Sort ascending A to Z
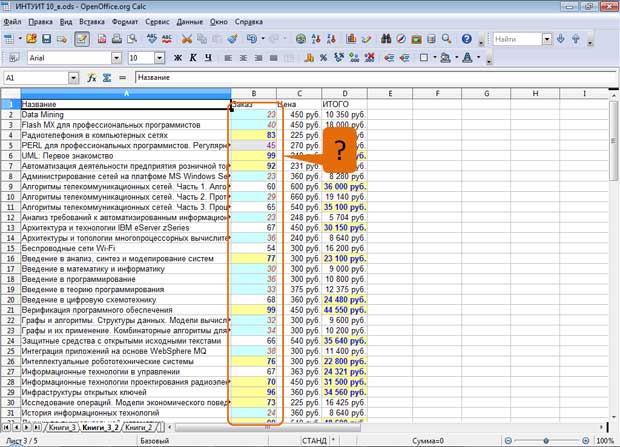 [x=316, y=39]
